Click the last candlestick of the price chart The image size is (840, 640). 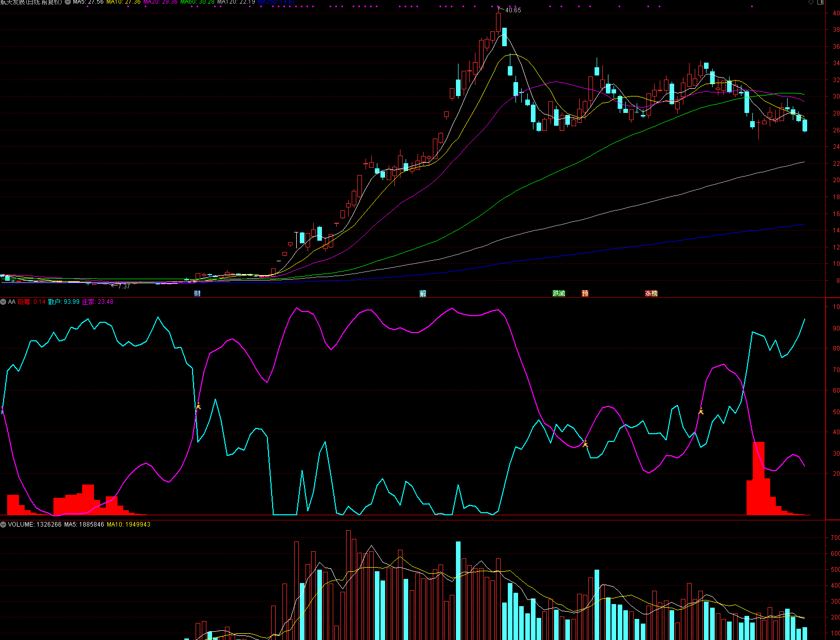805,125
